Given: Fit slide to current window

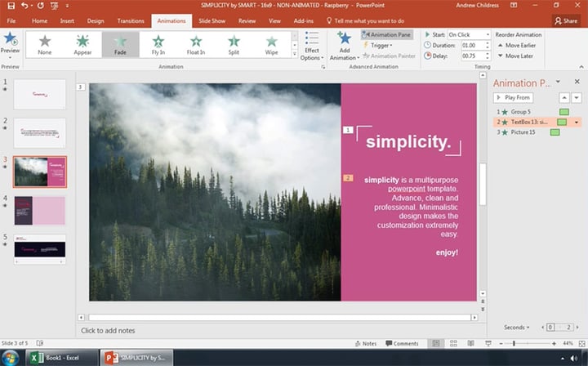Looking at the screenshot, I should pos(581,343).
